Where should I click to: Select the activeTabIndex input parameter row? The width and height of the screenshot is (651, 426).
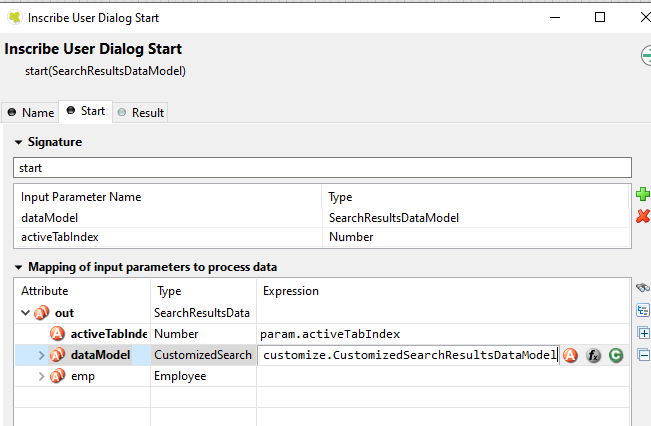170,237
